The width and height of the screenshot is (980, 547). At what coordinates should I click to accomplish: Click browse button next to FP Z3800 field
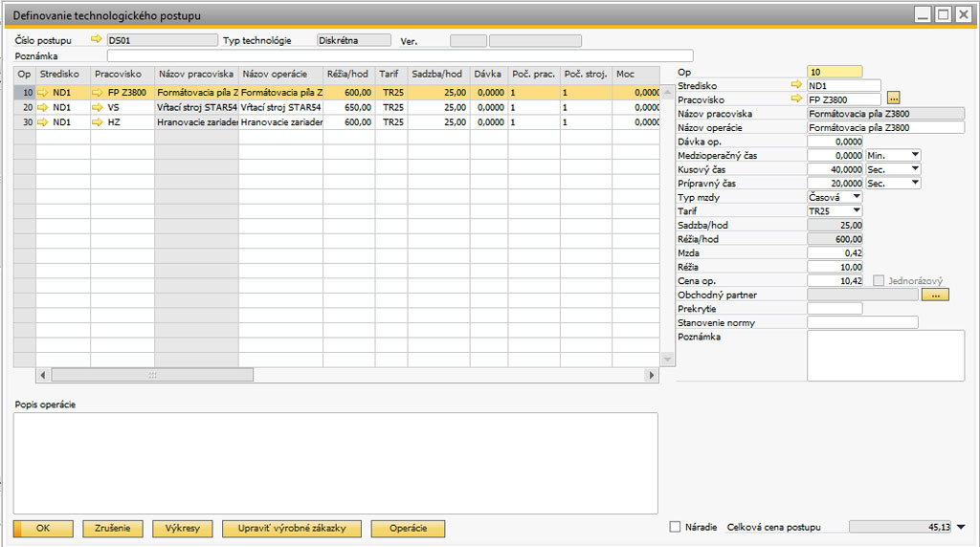coord(894,99)
